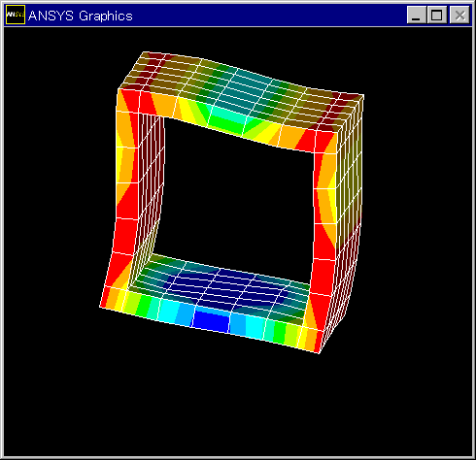
Task: Pick the red top-right corner element of frame
Action: click(323, 141)
